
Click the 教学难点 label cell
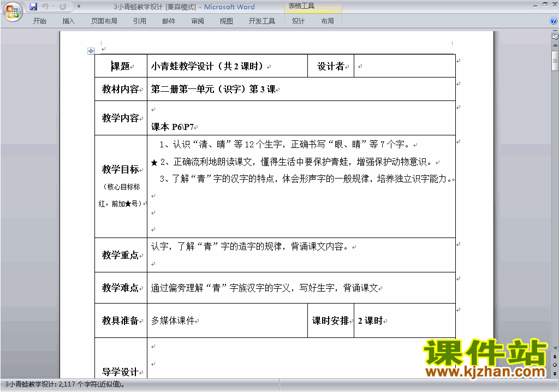click(121, 288)
